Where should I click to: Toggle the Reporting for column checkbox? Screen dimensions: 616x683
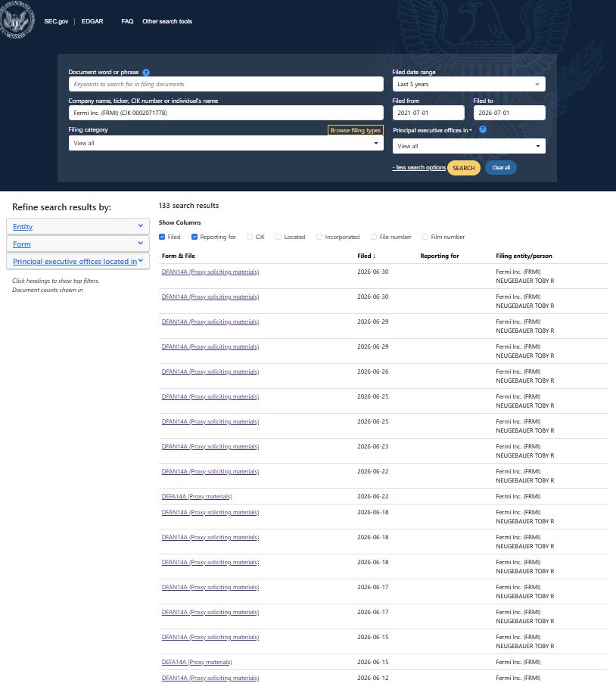point(194,237)
